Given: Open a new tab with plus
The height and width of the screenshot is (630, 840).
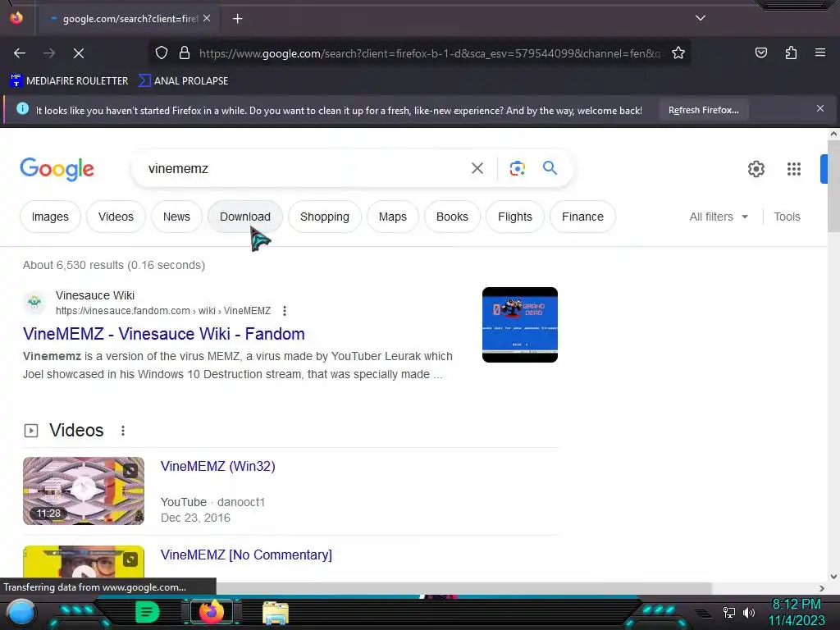Looking at the screenshot, I should (x=237, y=19).
